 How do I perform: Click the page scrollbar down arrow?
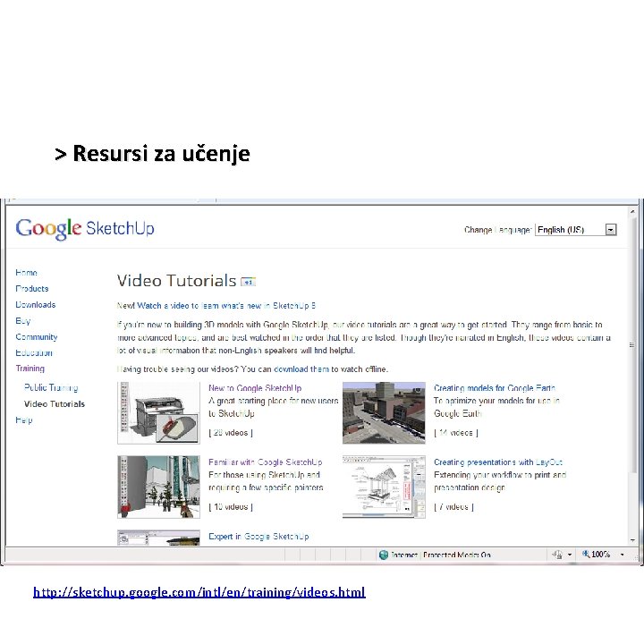tap(632, 540)
